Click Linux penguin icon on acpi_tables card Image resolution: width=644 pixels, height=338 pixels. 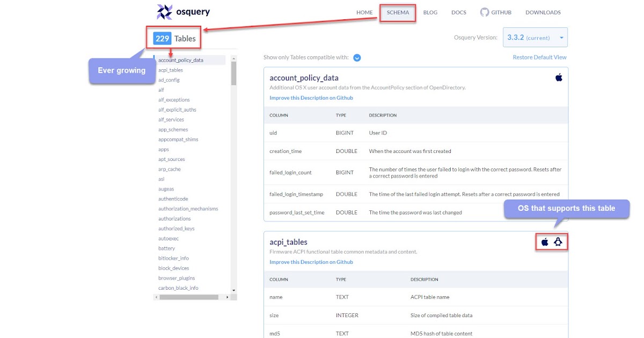[559, 242]
